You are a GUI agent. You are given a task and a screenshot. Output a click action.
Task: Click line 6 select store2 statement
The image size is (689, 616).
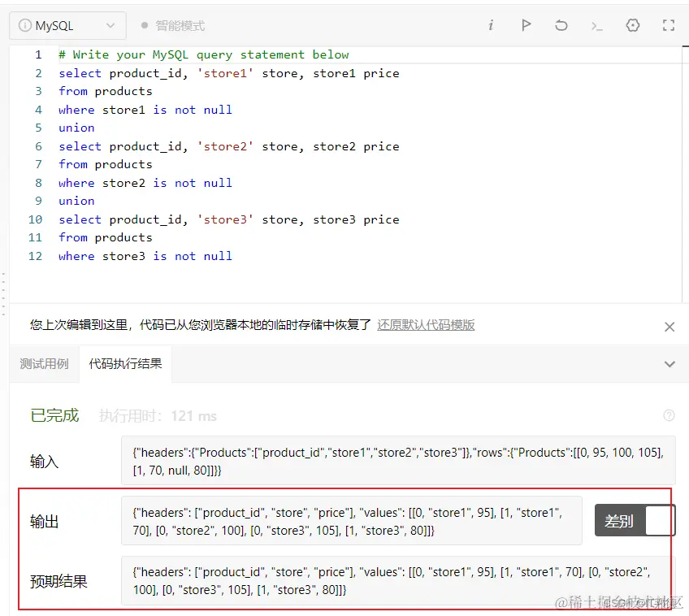tap(229, 146)
